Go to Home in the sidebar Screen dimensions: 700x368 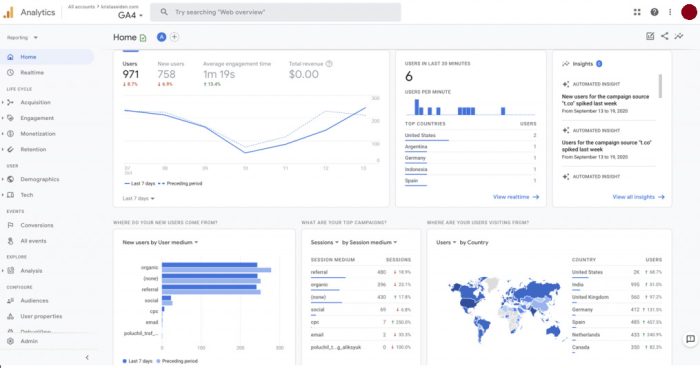47,57
